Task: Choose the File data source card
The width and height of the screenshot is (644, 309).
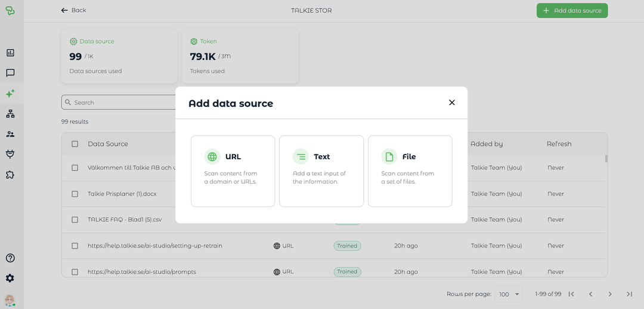Action: pos(410,171)
